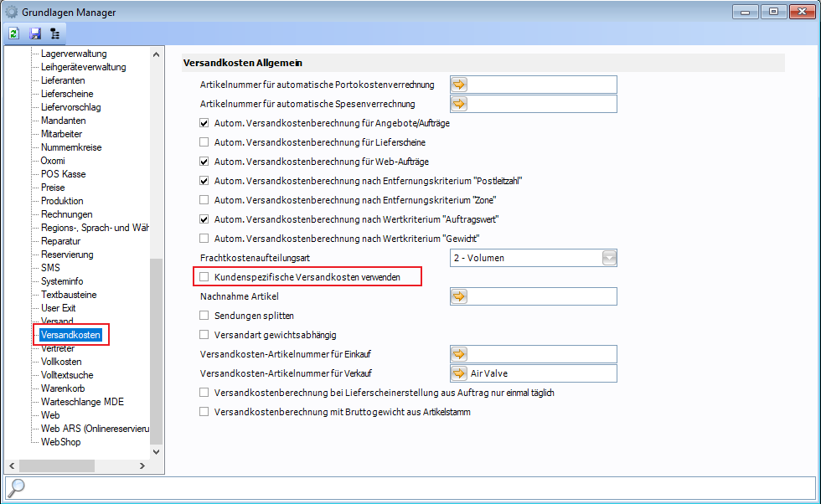Click arrow button beside Air Valve

click(459, 373)
